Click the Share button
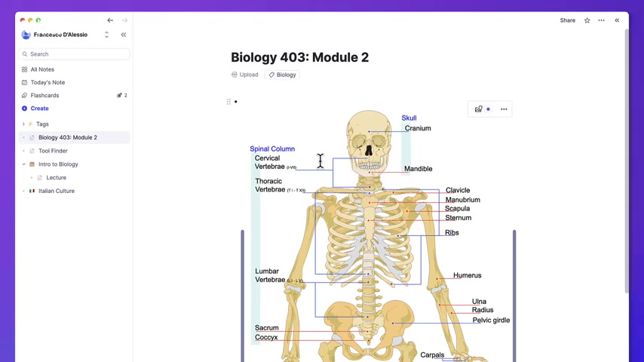 point(567,20)
